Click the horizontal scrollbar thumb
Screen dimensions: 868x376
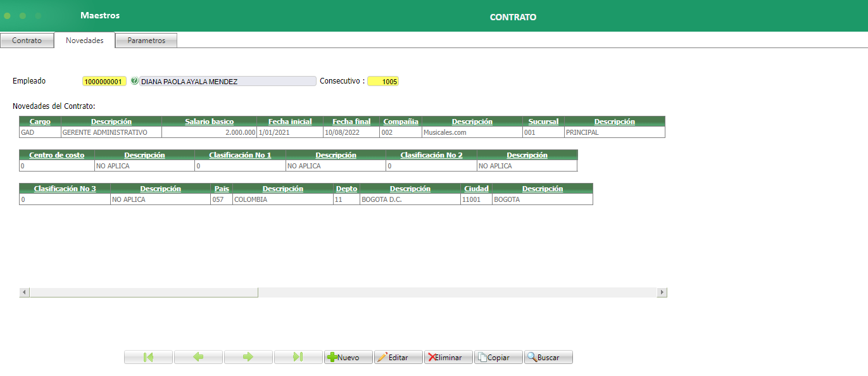(x=144, y=292)
